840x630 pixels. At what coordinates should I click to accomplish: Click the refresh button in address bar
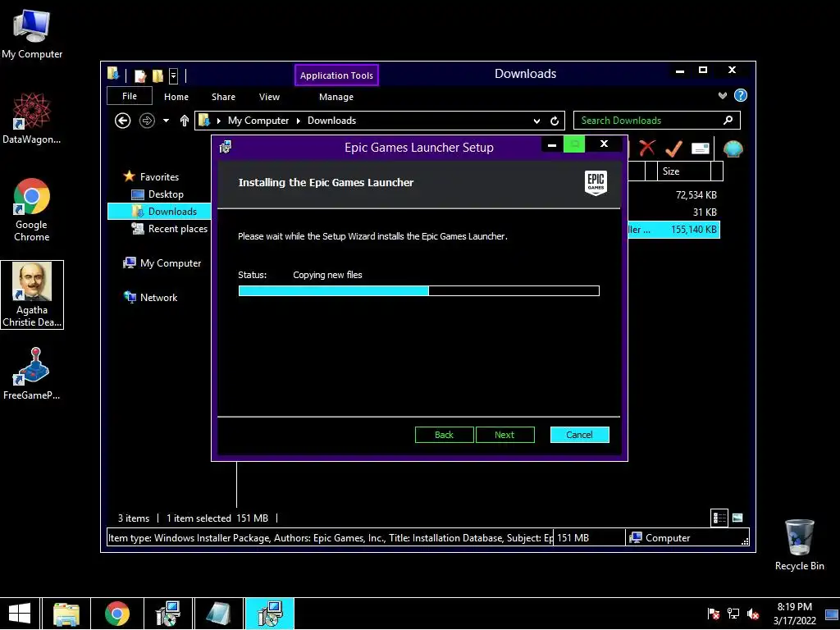[555, 121]
